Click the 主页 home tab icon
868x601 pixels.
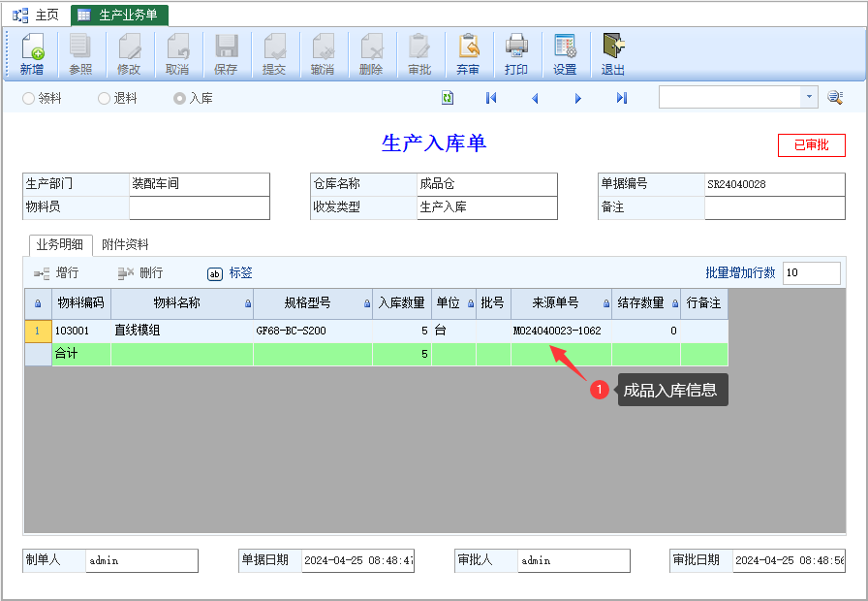pos(20,15)
